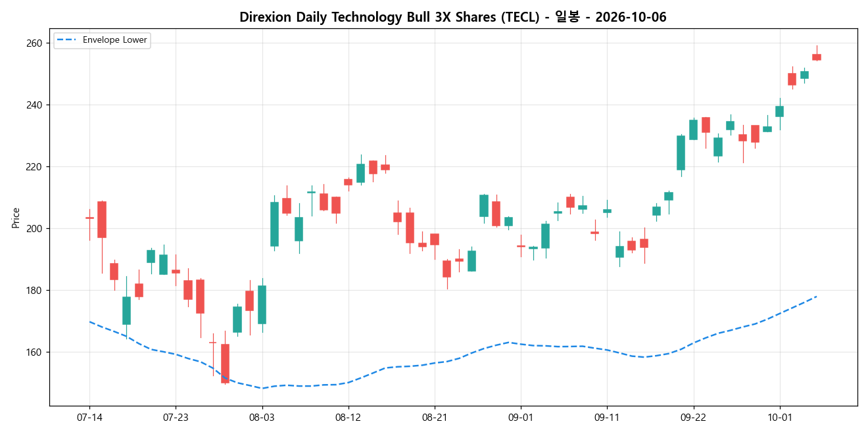This screenshot has height=434, width=868.
Task: Click the 08-03 date tick label
Action: 262,417
